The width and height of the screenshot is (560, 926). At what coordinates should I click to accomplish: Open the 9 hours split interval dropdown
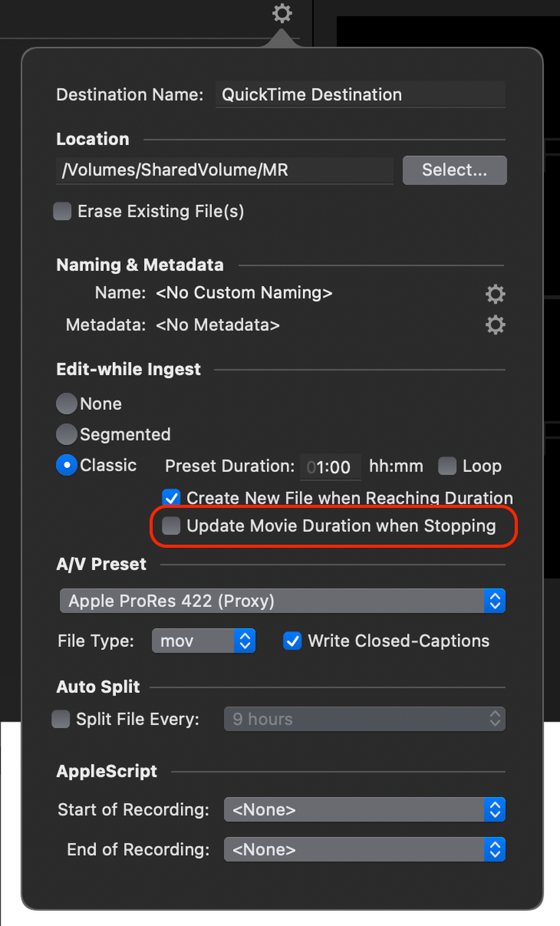(x=364, y=719)
